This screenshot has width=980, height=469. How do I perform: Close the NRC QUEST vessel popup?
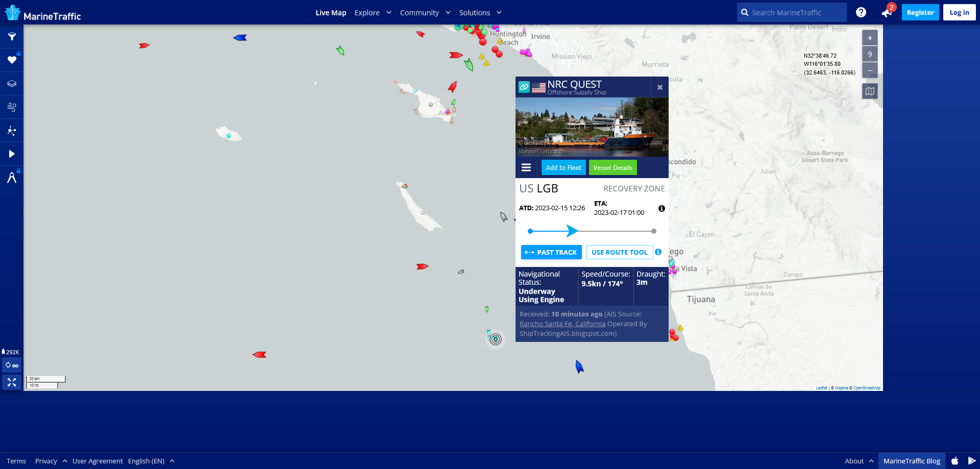tap(660, 87)
